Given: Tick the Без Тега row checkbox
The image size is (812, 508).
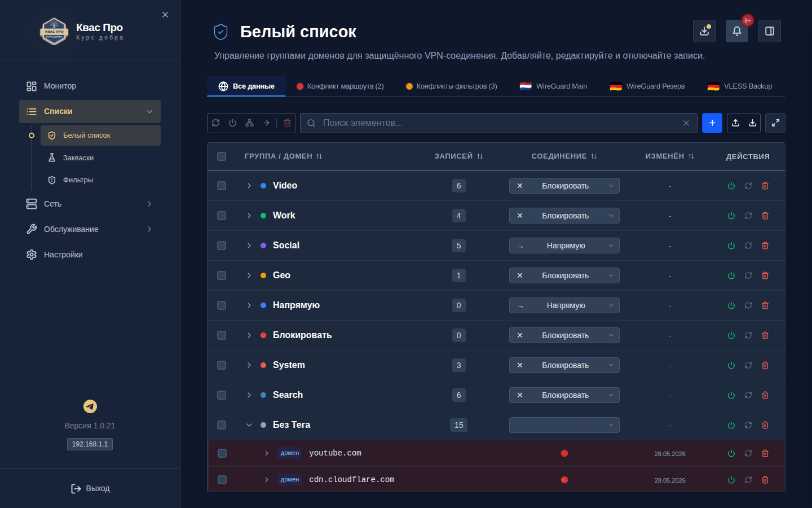Looking at the screenshot, I should 222,425.
